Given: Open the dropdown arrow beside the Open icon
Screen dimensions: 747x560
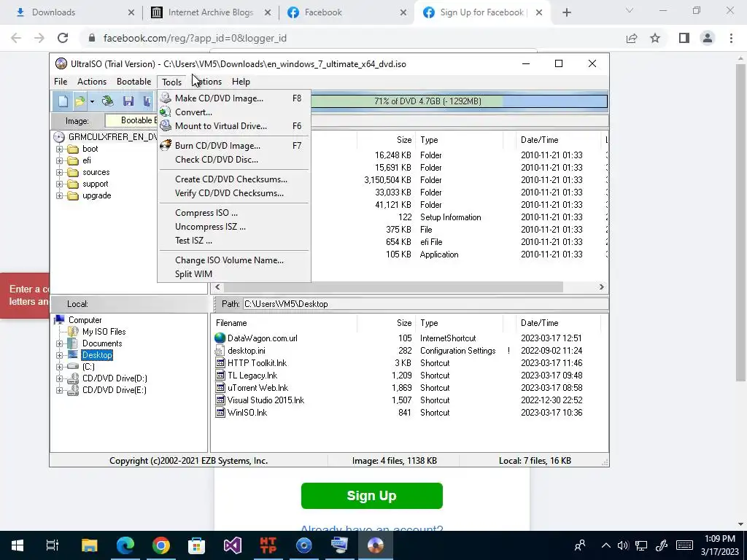Looking at the screenshot, I should (92, 101).
